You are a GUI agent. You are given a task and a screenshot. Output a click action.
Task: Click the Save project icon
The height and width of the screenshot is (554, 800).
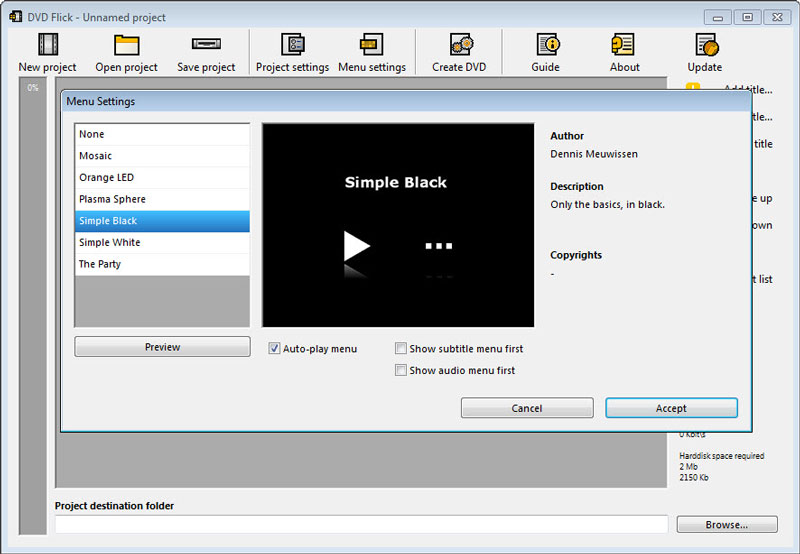point(206,45)
